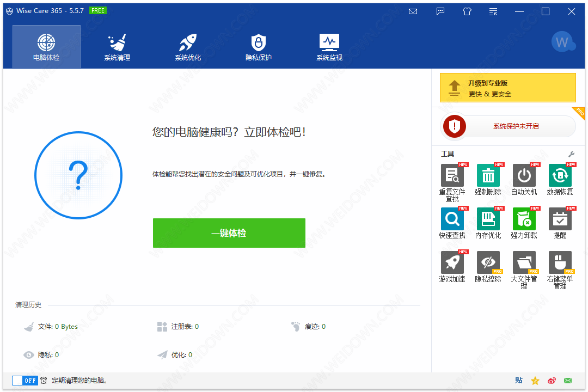Viewport: 588px width, 392px height.
Task: Open the mail envelope icon in title bar
Action: pos(413,11)
